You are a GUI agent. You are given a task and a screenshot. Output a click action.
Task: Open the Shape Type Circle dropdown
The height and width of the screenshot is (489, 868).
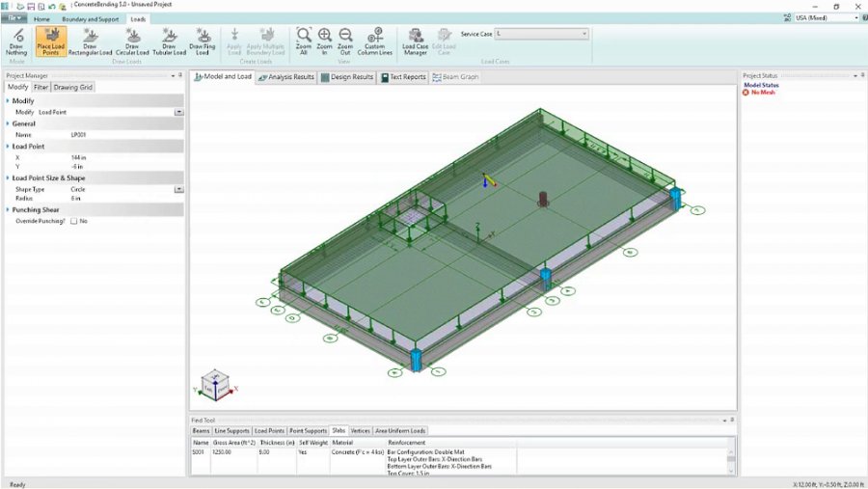point(178,189)
